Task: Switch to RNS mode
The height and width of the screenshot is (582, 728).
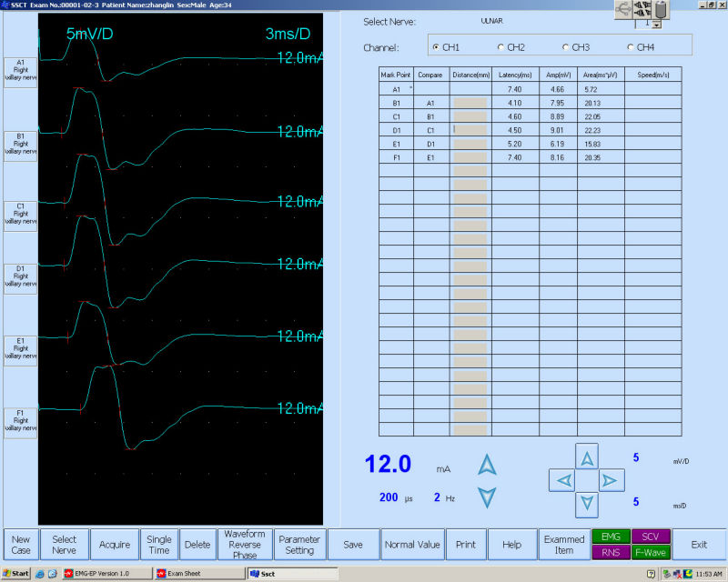Action: [x=611, y=552]
